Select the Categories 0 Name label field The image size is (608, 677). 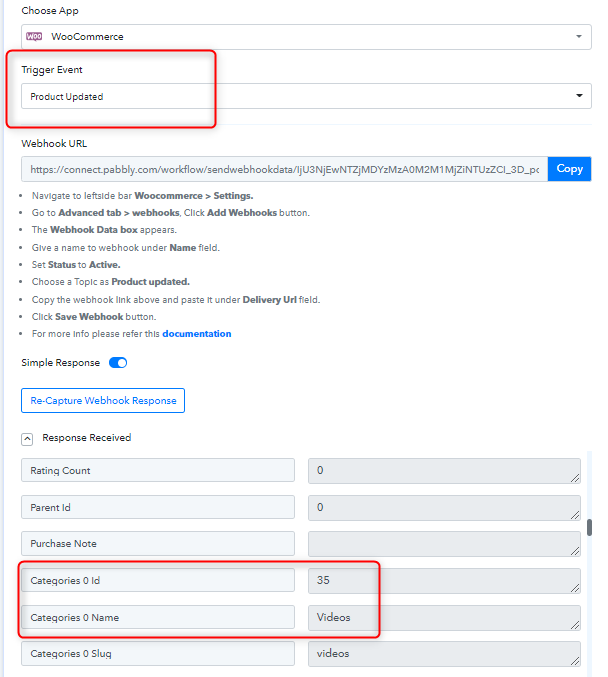[x=158, y=617]
